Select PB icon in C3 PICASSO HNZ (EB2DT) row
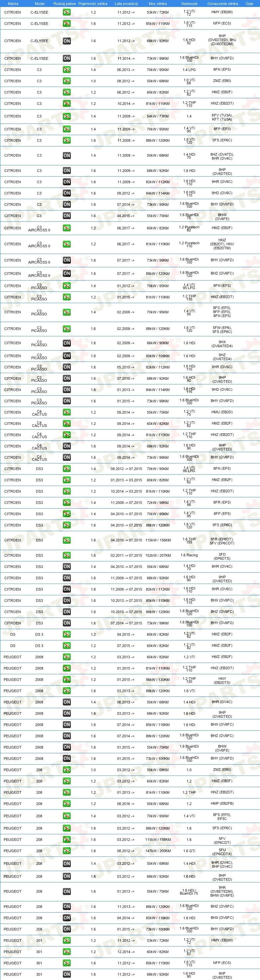The width and height of the screenshot is (260, 980). (67, 297)
